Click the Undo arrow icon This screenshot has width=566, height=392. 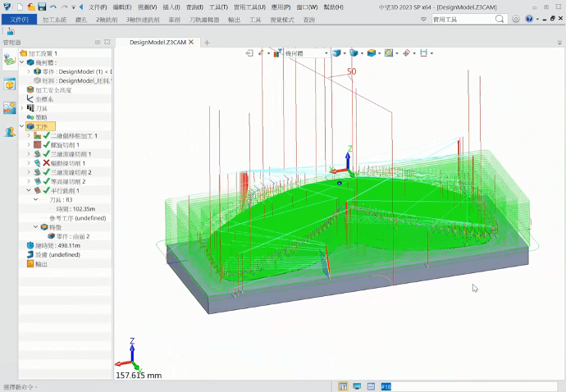53,7
